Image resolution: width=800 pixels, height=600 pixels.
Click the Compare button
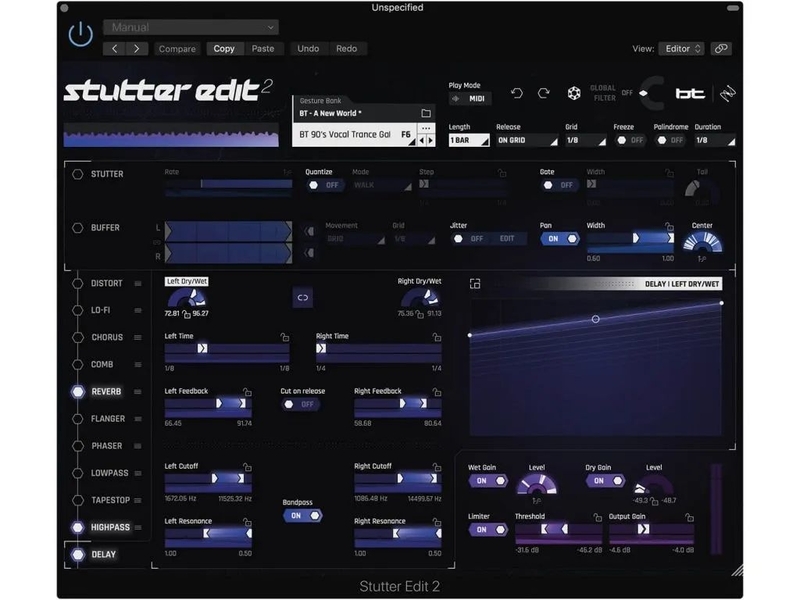click(177, 48)
